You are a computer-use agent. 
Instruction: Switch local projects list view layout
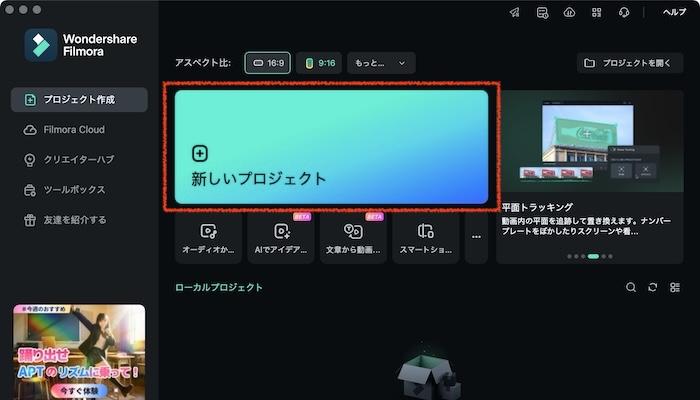(675, 287)
